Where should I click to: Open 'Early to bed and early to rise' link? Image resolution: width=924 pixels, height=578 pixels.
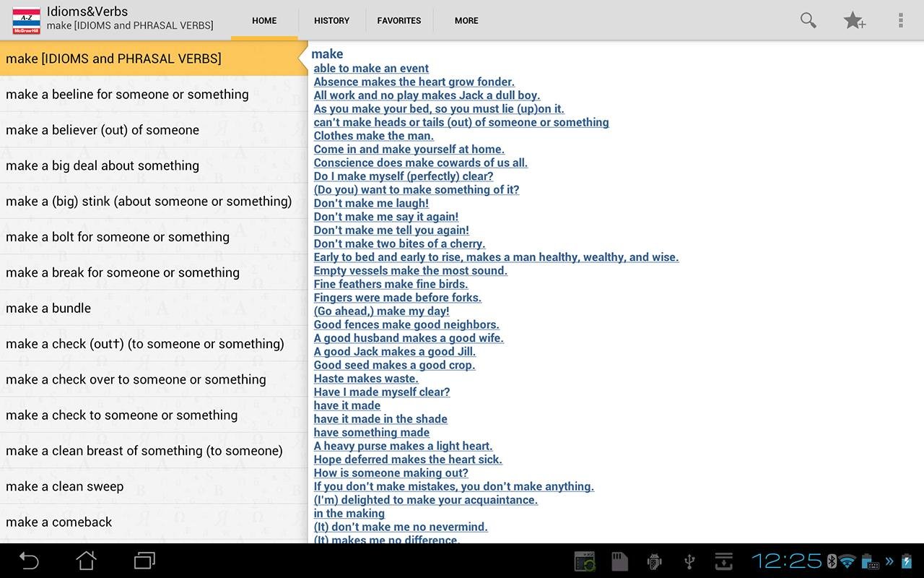click(x=496, y=257)
